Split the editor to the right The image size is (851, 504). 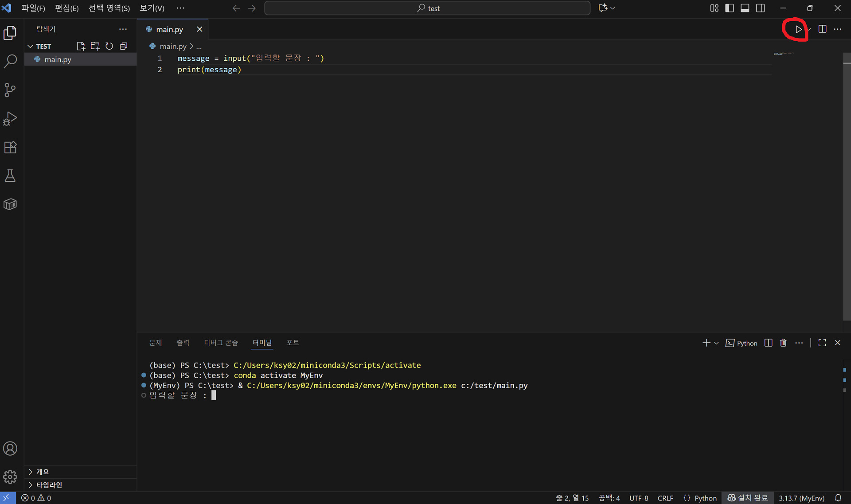(822, 29)
